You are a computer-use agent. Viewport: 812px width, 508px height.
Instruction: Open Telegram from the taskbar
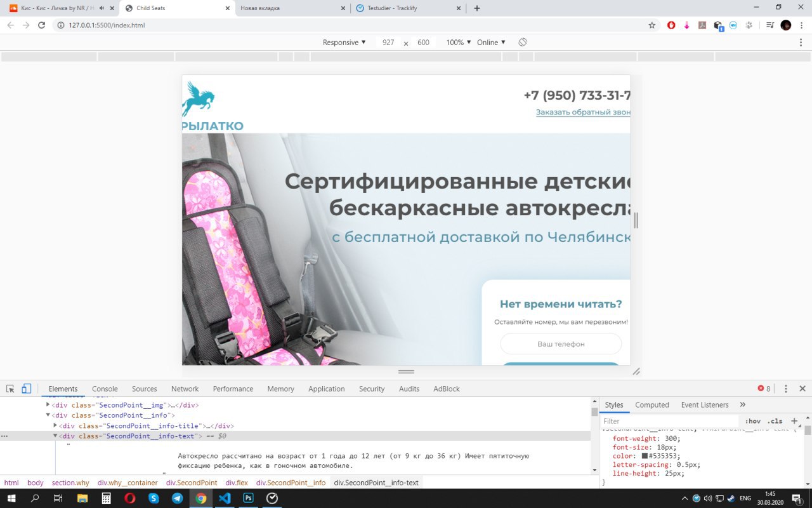point(177,498)
